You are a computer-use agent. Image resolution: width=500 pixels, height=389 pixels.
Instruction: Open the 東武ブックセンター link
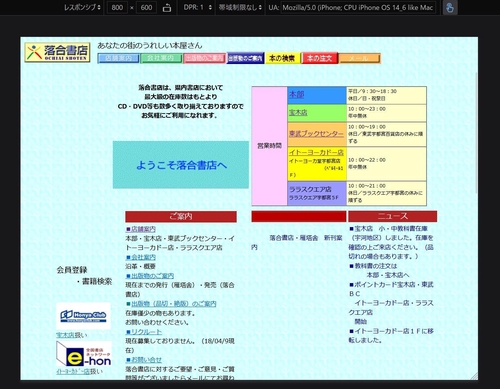[316, 134]
